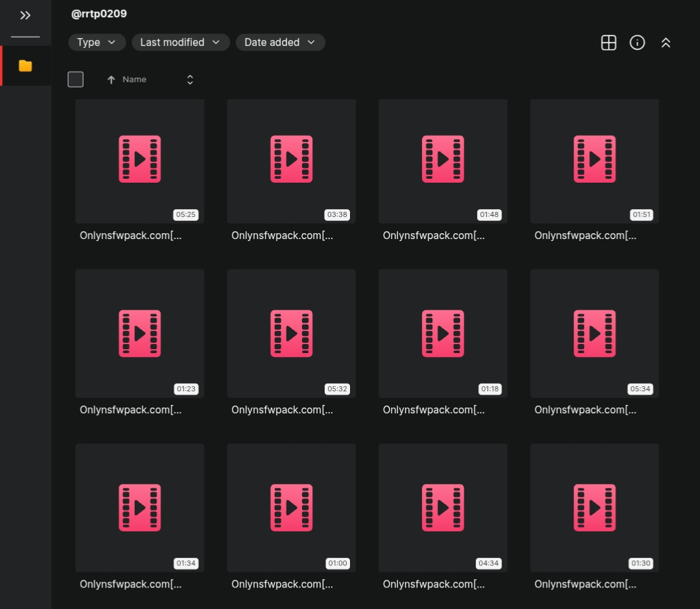Screen dimensions: 700x609
Task: Toggle the select-all checkbox
Action: [x=75, y=80]
